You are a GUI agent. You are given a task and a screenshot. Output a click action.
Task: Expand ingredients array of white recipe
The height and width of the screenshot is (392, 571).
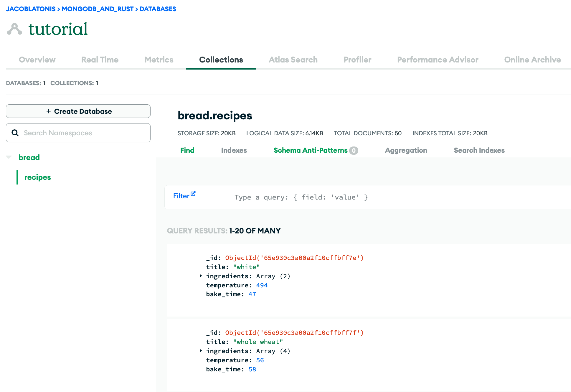pyautogui.click(x=201, y=276)
